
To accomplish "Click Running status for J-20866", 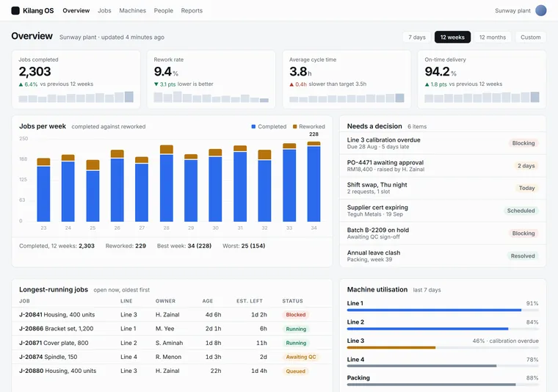I will [296, 329].
